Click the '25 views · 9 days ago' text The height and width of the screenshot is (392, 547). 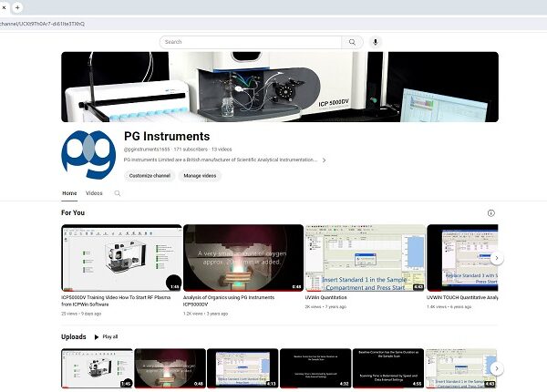(x=81, y=314)
